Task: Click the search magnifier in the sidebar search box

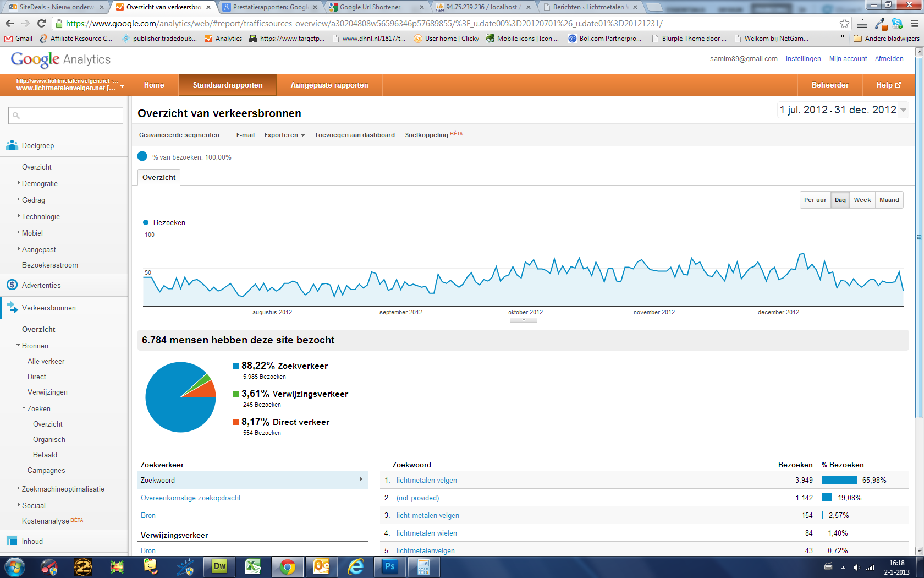Action: click(x=16, y=116)
